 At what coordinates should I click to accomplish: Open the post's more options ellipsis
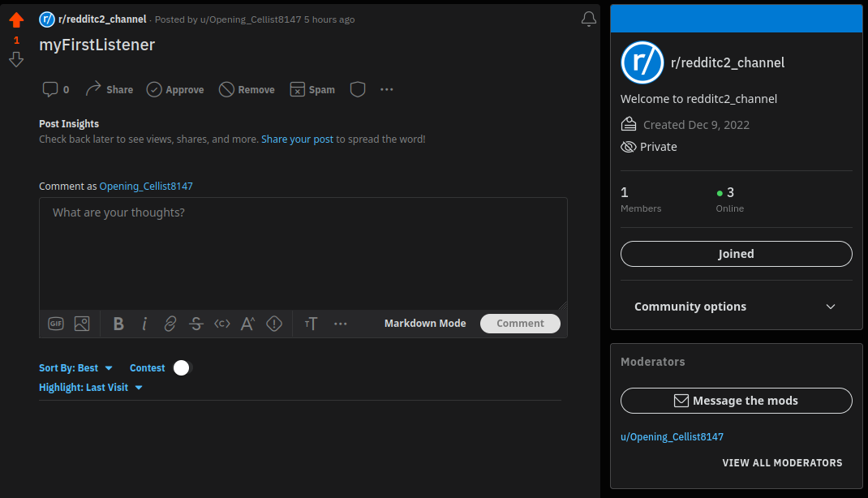pos(386,89)
